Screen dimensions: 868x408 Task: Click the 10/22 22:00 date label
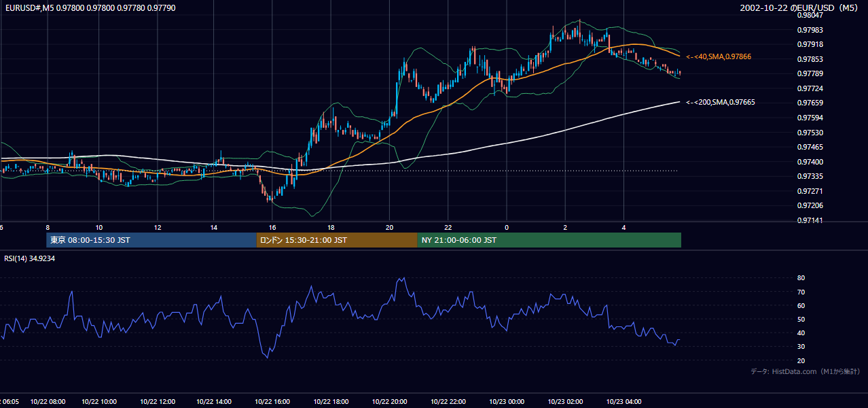click(448, 402)
